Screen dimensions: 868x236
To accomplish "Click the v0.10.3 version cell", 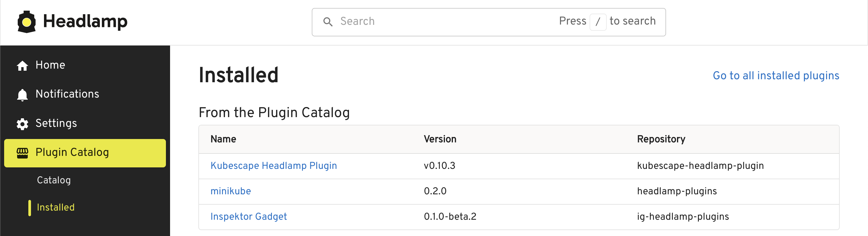I will [439, 166].
